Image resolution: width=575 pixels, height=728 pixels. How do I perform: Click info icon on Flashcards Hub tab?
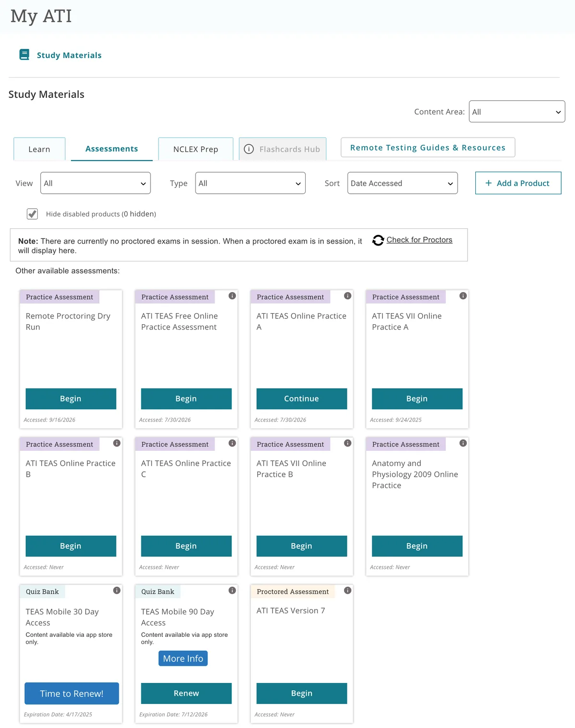click(249, 149)
